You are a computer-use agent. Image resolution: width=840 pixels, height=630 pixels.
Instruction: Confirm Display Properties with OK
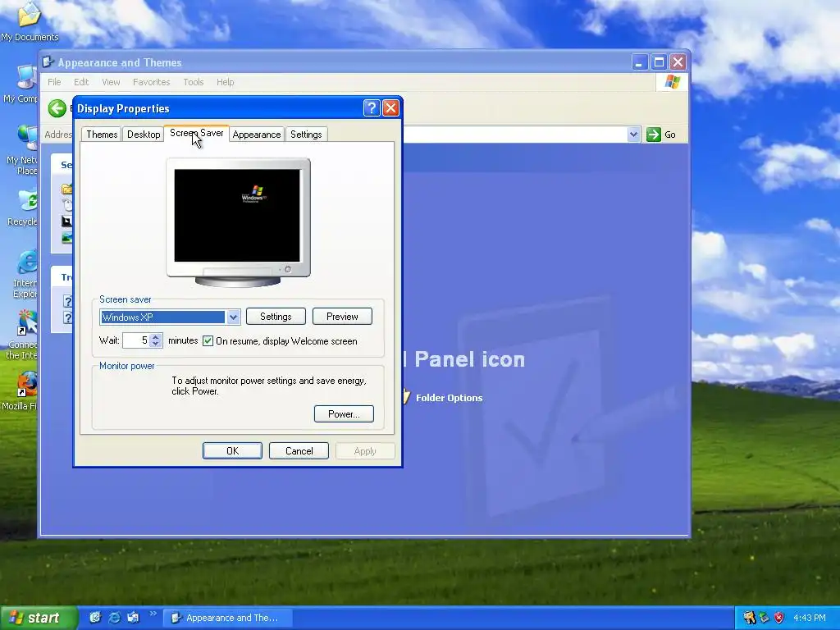click(232, 451)
